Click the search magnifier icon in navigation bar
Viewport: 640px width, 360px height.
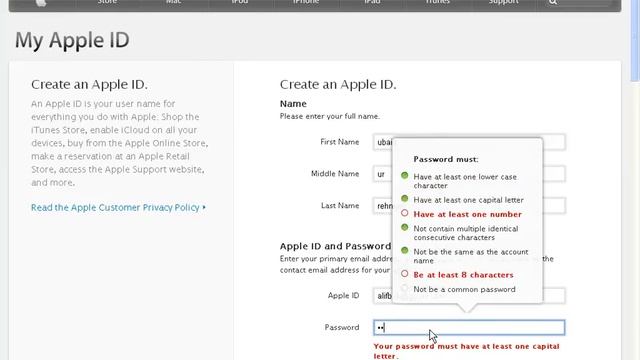[x=553, y=2]
